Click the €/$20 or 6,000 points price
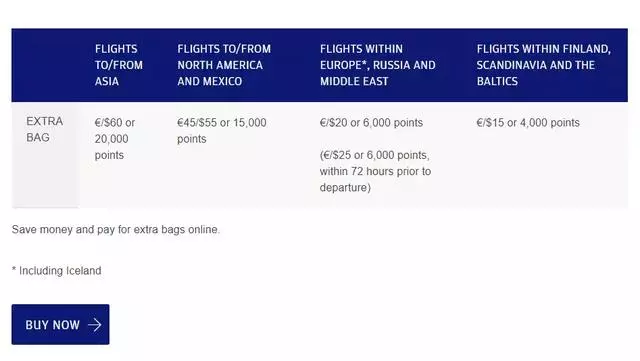The width and height of the screenshot is (640, 361). [371, 123]
